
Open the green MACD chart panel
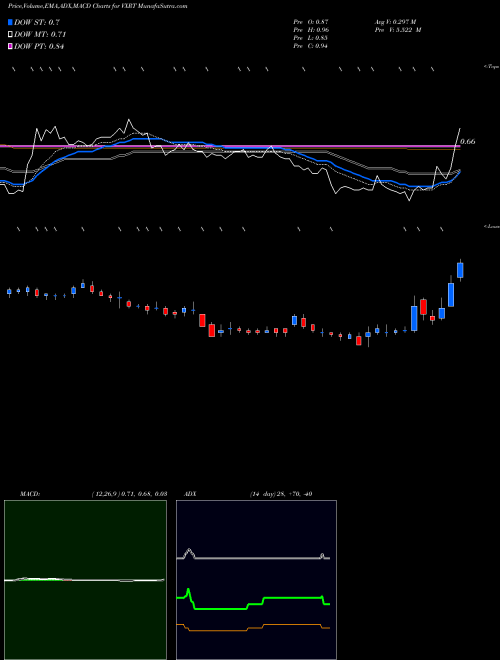(85, 580)
